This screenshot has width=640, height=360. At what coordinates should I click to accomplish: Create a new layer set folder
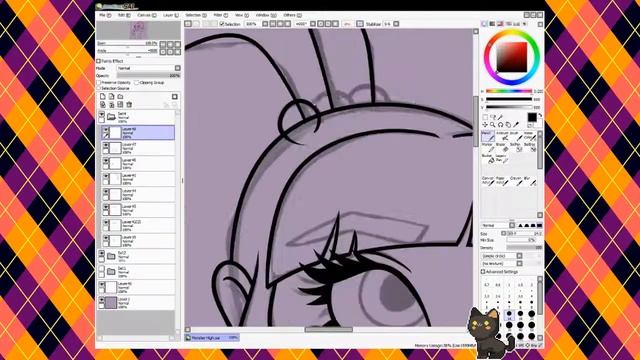click(x=120, y=96)
